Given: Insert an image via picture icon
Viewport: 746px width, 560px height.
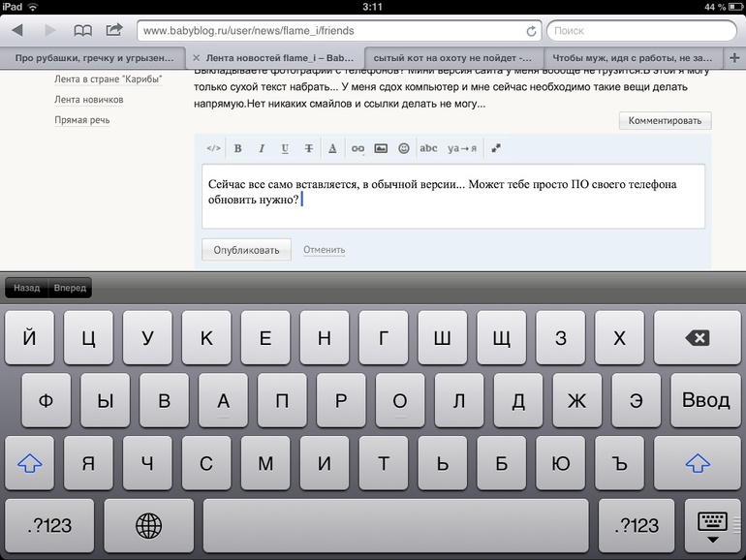Looking at the screenshot, I should [x=381, y=148].
